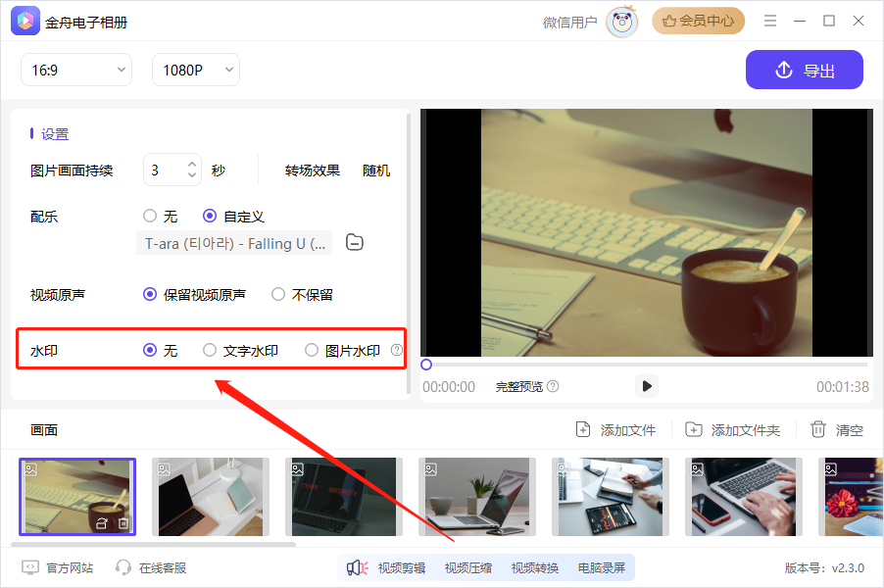Click the image type icon on typing hands thumbnail
Viewport: 884px width, 588px height.
(x=698, y=469)
